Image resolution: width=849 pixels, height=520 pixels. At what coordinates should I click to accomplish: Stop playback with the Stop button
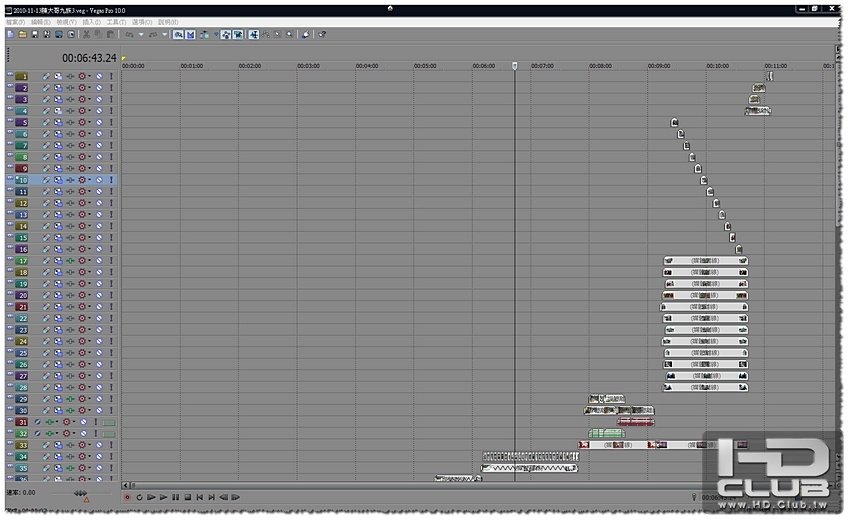coord(188,497)
